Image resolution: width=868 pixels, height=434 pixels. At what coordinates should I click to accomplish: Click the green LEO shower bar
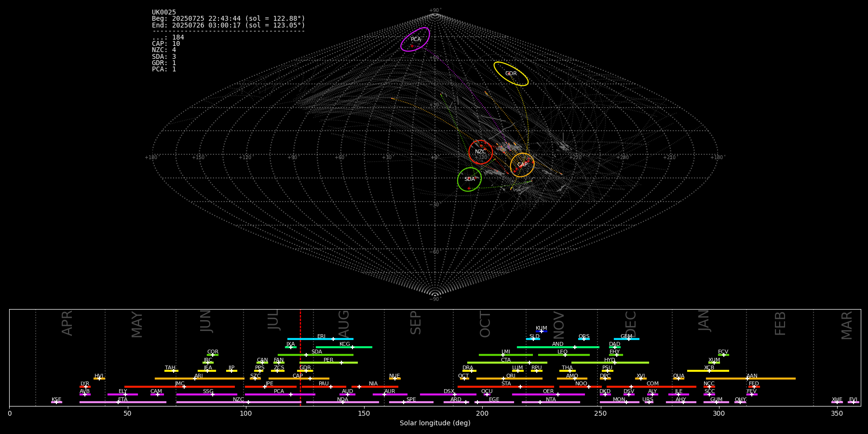point(564,355)
